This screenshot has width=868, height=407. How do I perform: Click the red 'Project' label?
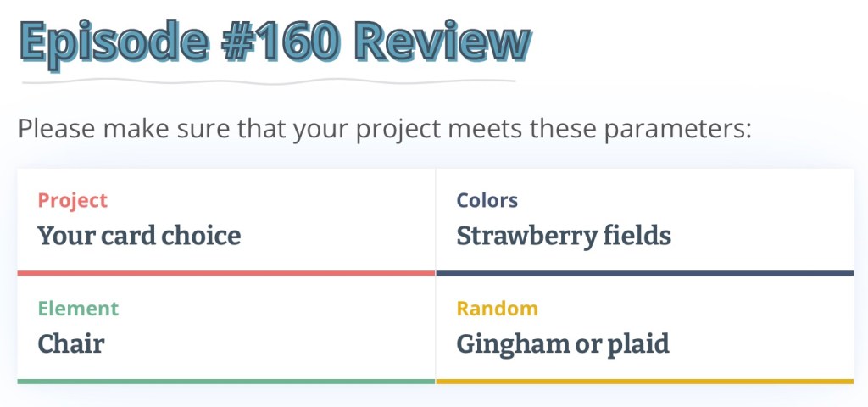pyautogui.click(x=73, y=200)
